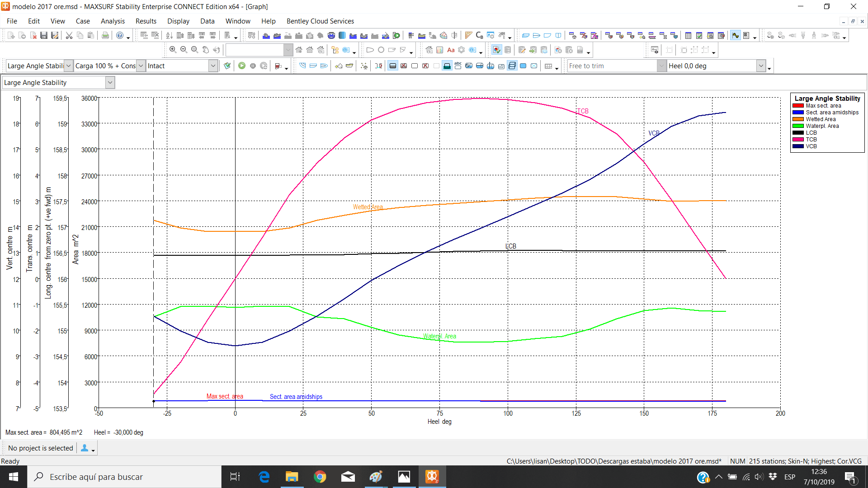Toggle the 'abc' labels display button
The height and width of the screenshot is (488, 868).
click(458, 66)
